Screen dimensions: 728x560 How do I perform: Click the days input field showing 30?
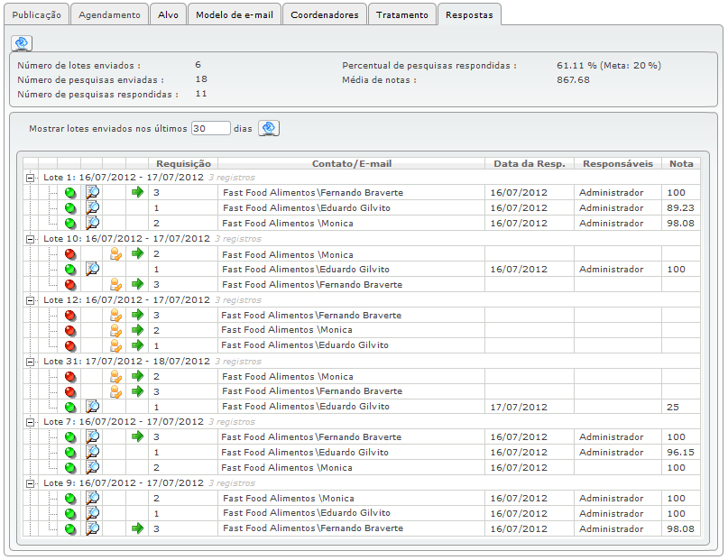(x=211, y=129)
